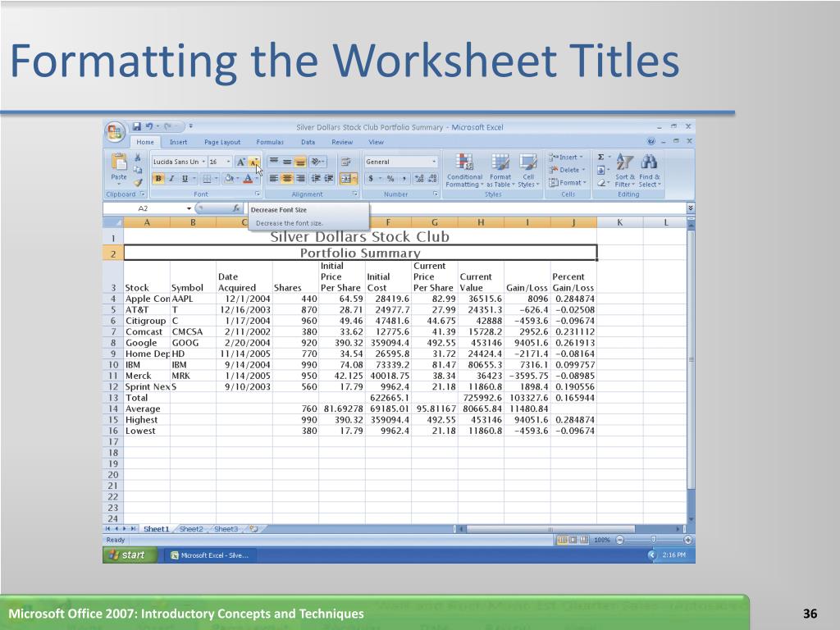The image size is (840, 630).
Task: Open the Formulas ribbon tab
Action: pos(270,142)
